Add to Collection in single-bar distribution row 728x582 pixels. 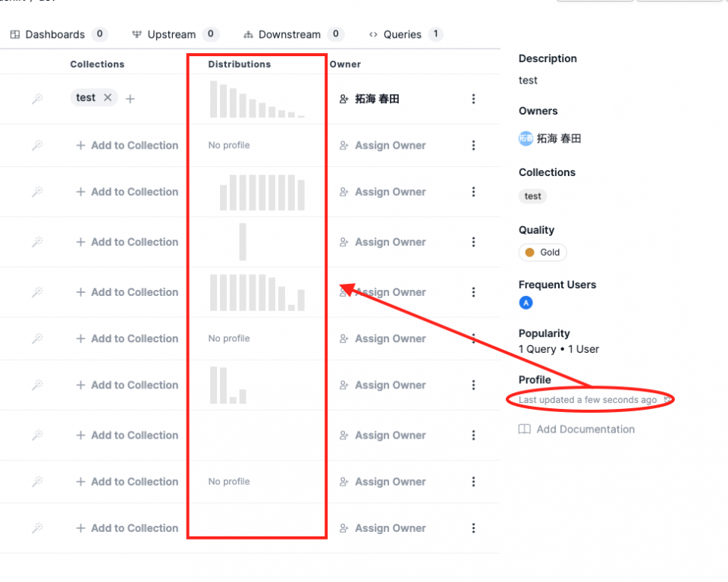click(x=127, y=242)
